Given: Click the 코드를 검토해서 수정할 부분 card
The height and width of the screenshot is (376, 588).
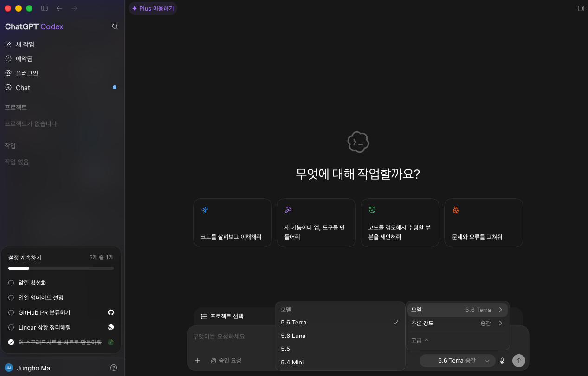Looking at the screenshot, I should (x=400, y=223).
